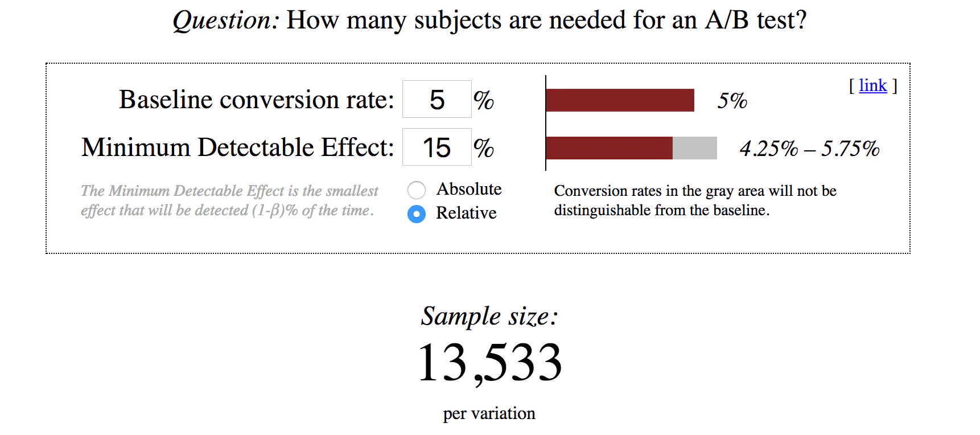This screenshot has height=435, width=980.
Task: Click red portion of the lower bar
Action: point(609,148)
